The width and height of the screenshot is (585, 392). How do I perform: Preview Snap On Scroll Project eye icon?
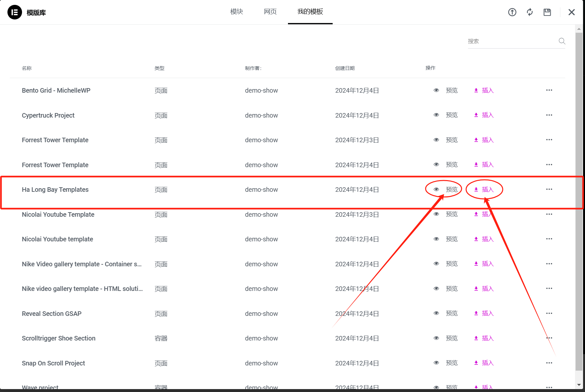tap(436, 363)
